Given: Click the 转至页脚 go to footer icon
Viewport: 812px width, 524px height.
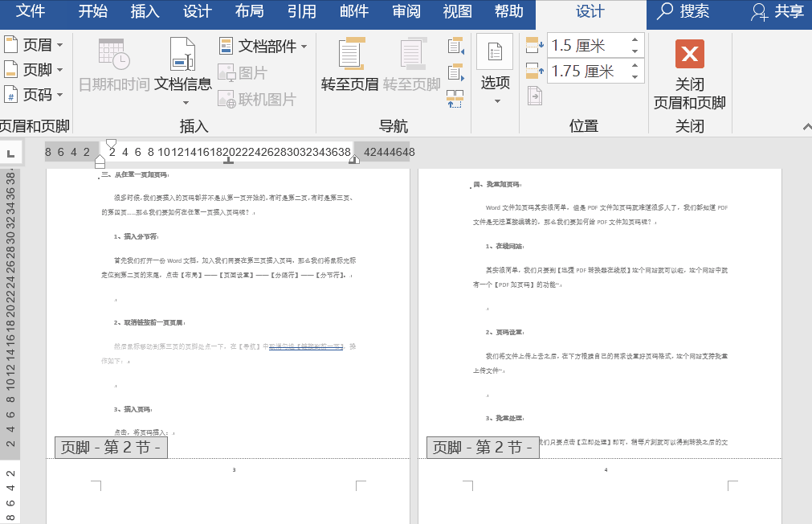Looking at the screenshot, I should [x=414, y=53].
